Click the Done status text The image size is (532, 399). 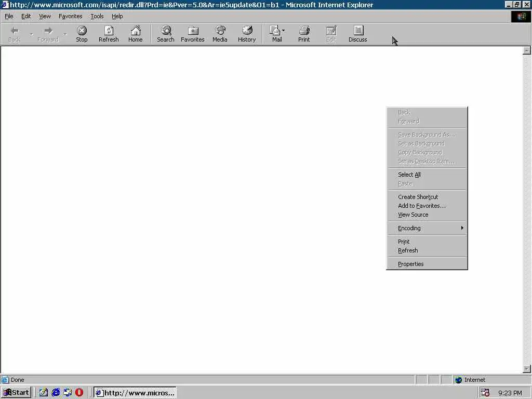click(x=17, y=380)
